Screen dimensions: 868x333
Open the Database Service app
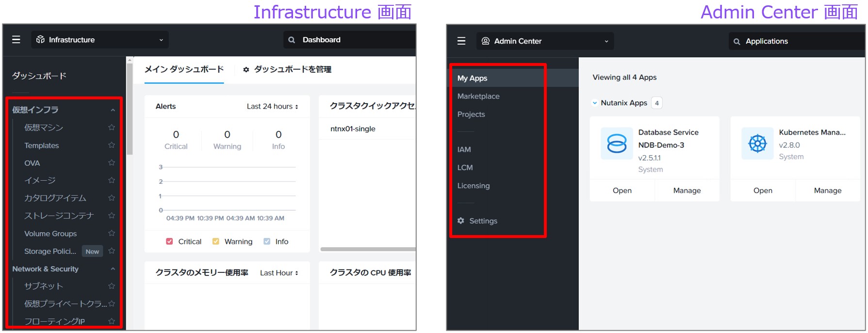(622, 190)
